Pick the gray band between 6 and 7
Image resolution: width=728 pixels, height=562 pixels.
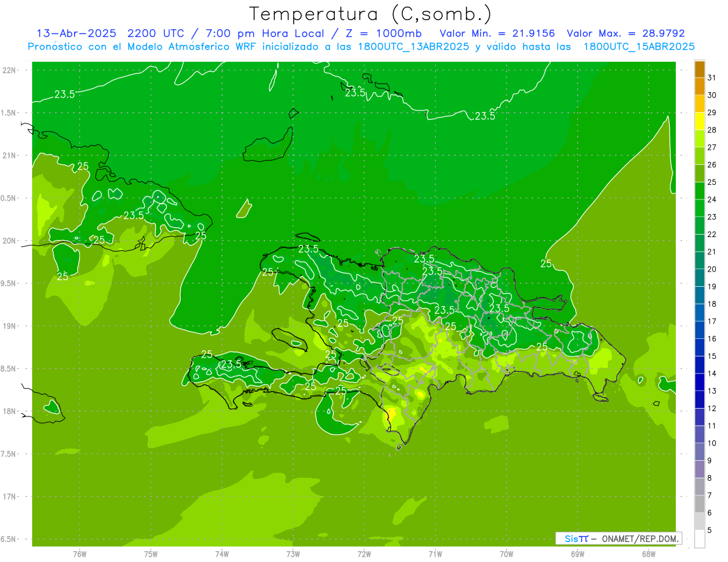pos(699,504)
